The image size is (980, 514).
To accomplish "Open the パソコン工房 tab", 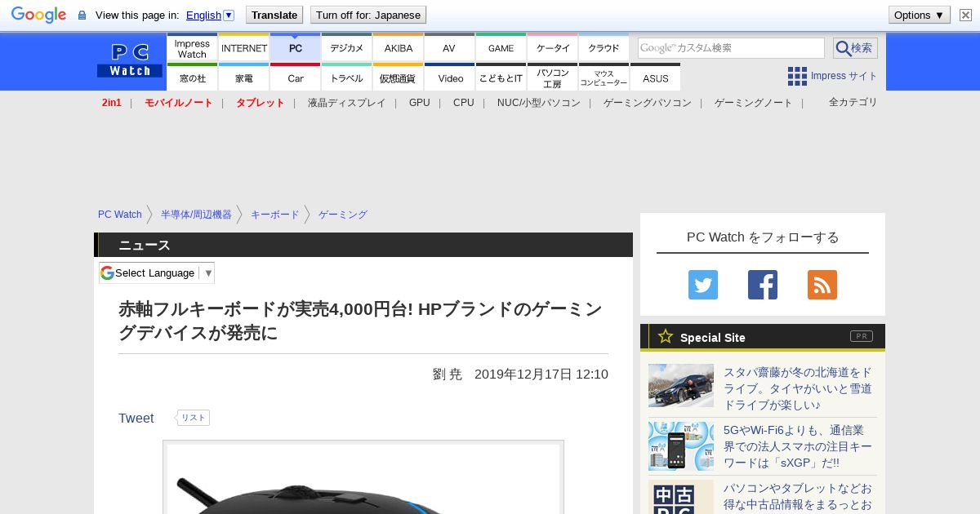I will pos(553,78).
